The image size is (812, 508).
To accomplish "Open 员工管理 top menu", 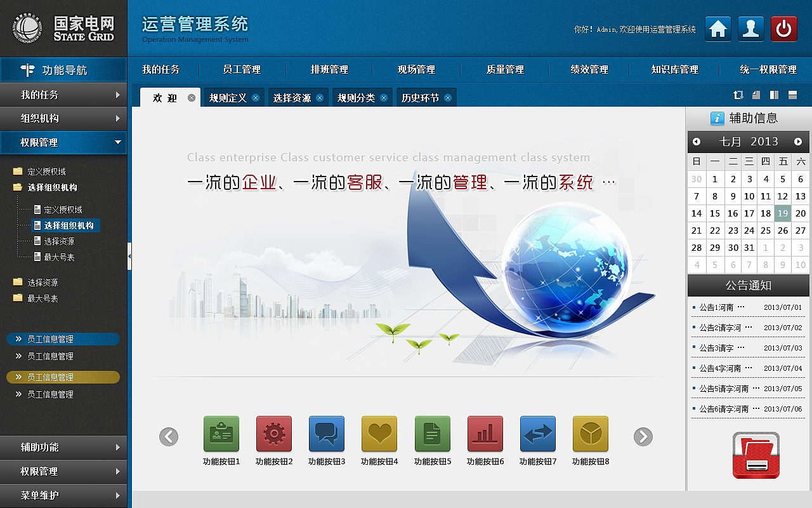I will point(242,69).
